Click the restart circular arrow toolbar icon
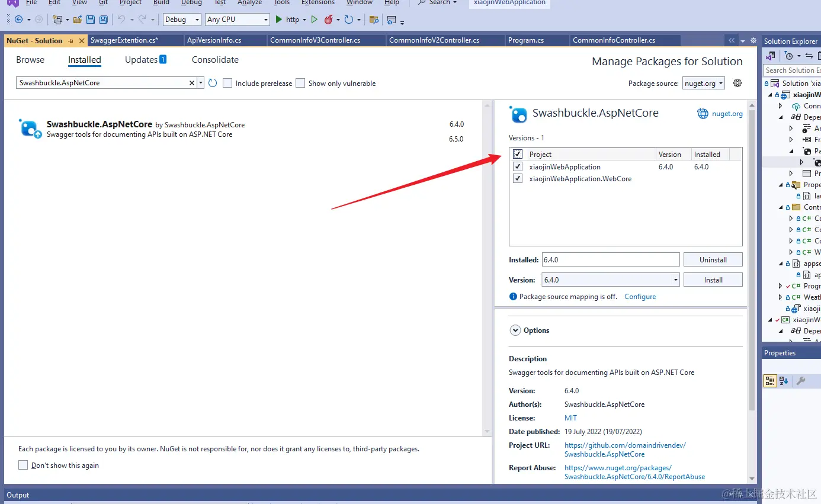 click(349, 20)
